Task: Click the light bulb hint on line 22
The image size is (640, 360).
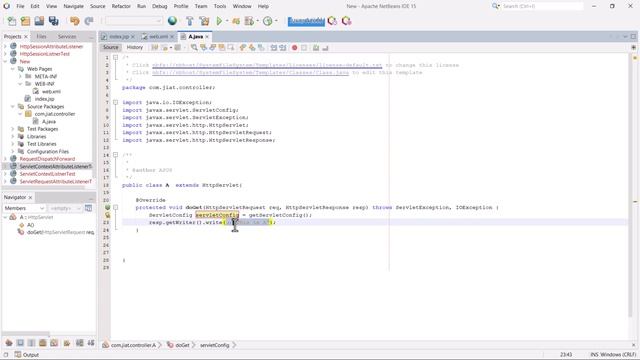Action: click(108, 215)
